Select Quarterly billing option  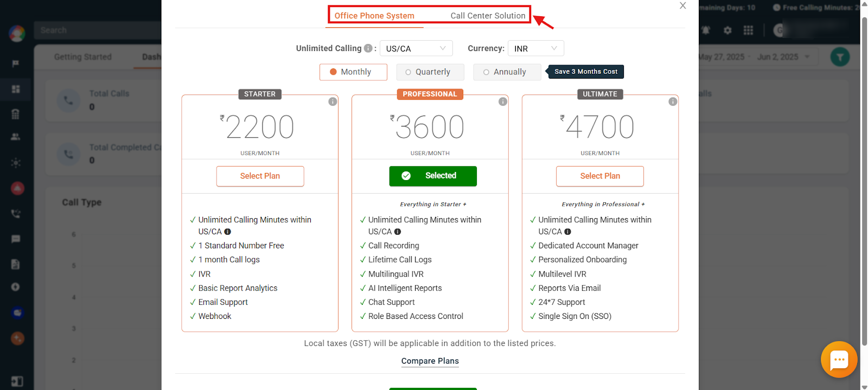point(430,72)
